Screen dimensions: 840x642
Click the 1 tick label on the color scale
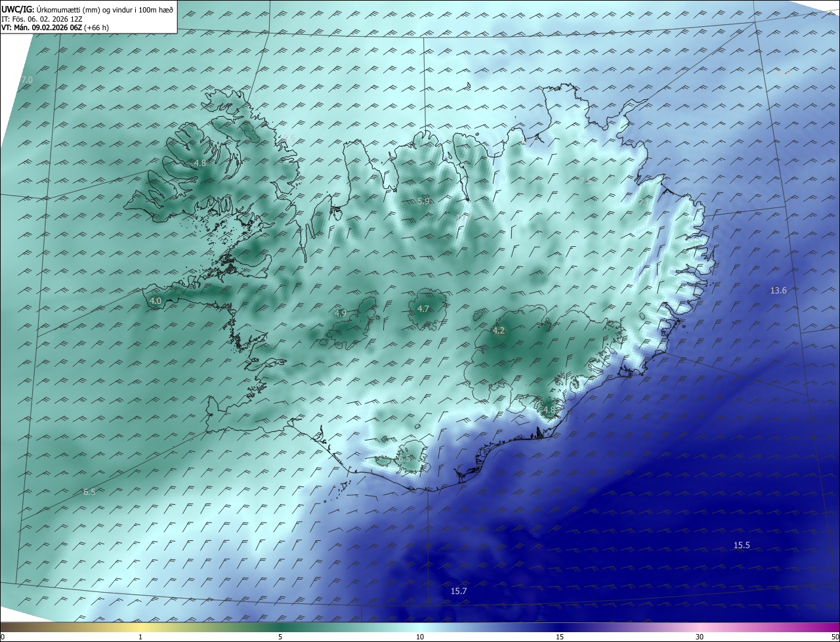pos(141,637)
